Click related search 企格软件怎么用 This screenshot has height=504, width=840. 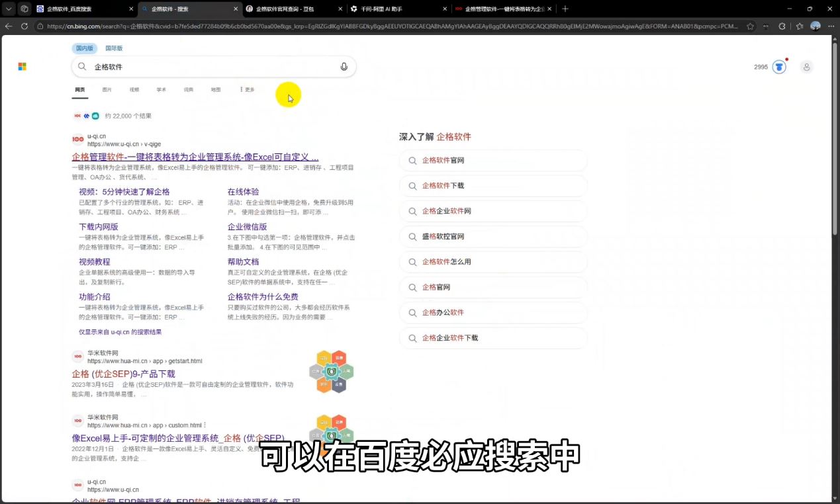tap(493, 262)
